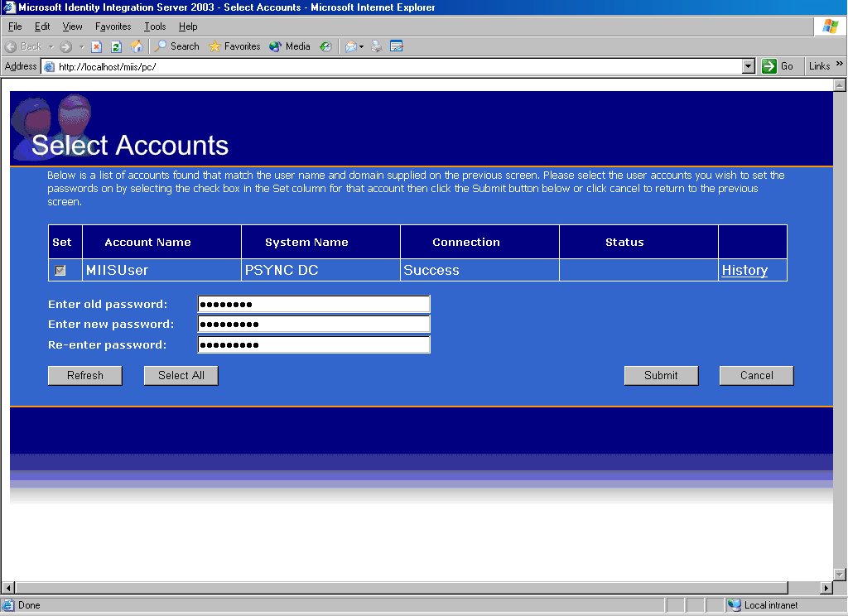Focus the Enter old password field
The height and width of the screenshot is (616, 848).
pyautogui.click(x=314, y=304)
